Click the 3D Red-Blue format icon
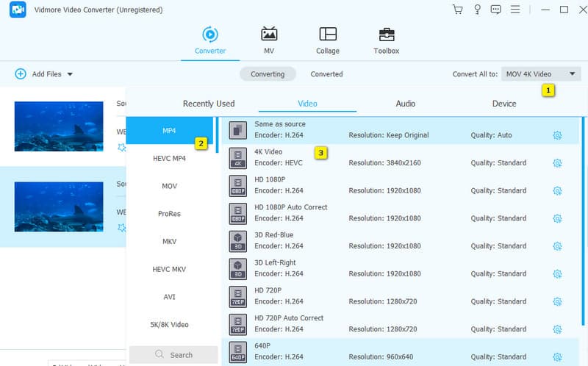Screen dimensions: 588x366 tap(237, 241)
